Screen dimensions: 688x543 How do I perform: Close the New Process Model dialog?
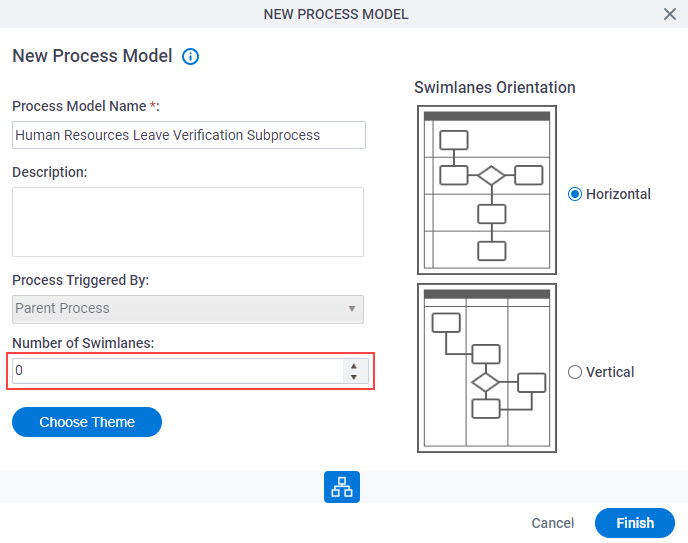(670, 14)
